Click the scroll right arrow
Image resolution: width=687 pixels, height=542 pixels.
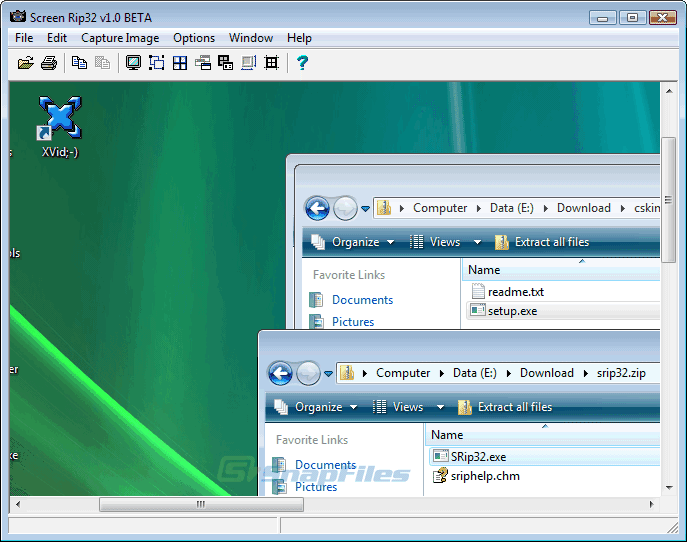(x=652, y=504)
